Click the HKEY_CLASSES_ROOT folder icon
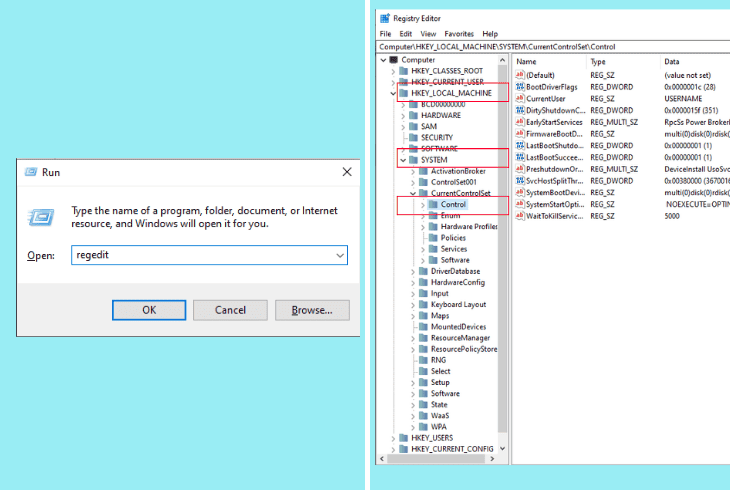The width and height of the screenshot is (730, 490). point(404,71)
